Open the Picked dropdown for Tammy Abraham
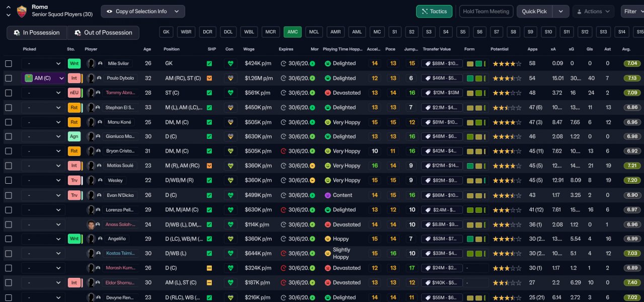Viewport: 644px width, 302px height. (x=43, y=93)
